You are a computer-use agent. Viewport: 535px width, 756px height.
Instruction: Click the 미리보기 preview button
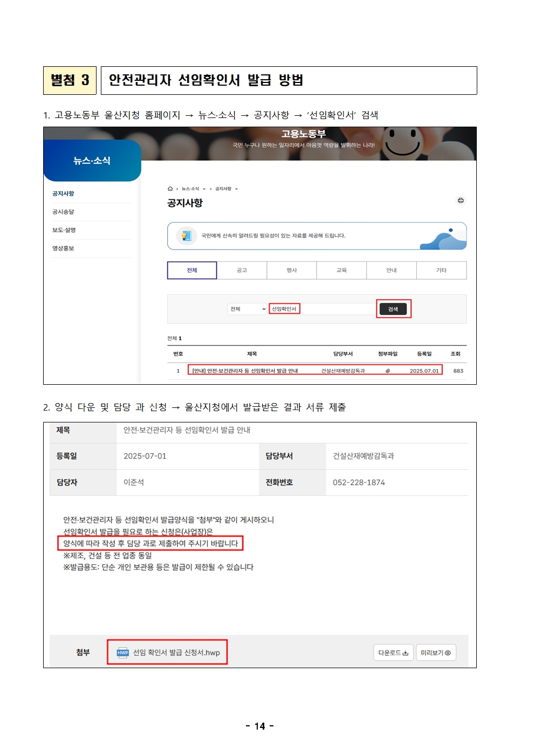tap(436, 653)
